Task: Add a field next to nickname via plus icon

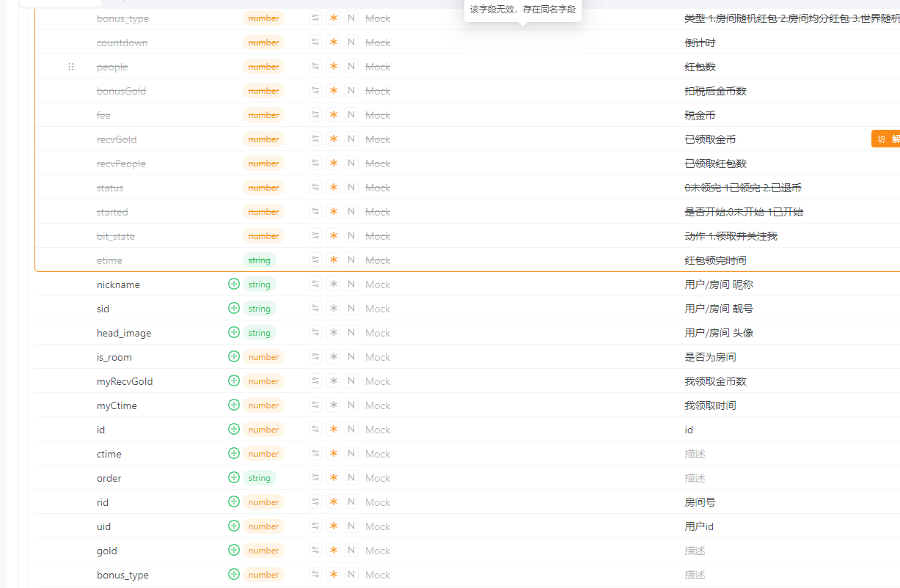Action: [234, 284]
